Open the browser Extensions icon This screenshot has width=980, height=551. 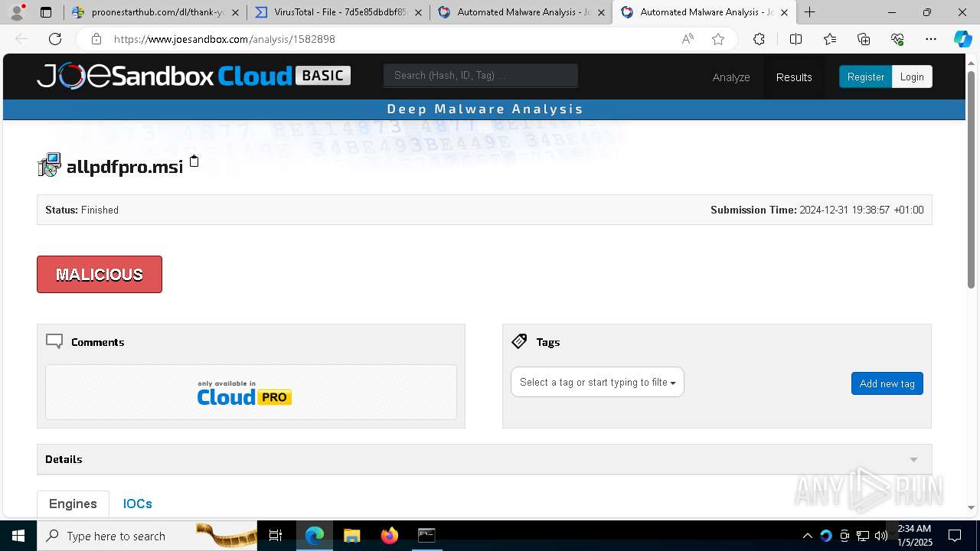click(759, 39)
